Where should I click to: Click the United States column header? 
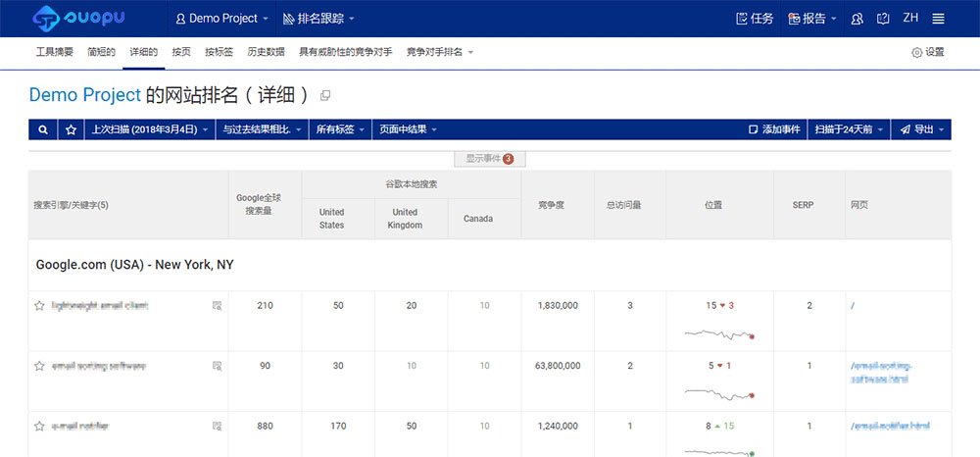(338, 218)
